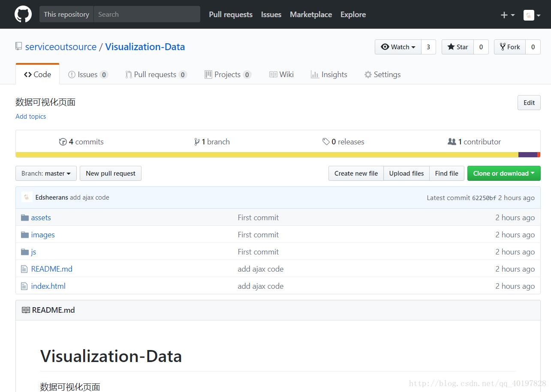The image size is (551, 392).
Task: Open the images folder
Action: point(43,235)
